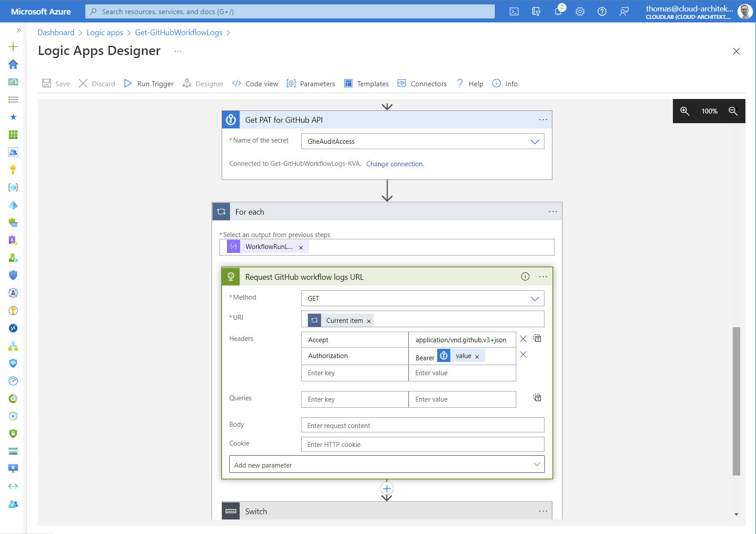Click the designer vertical scrollbar
The height and width of the screenshot is (534, 756).
[736, 401]
